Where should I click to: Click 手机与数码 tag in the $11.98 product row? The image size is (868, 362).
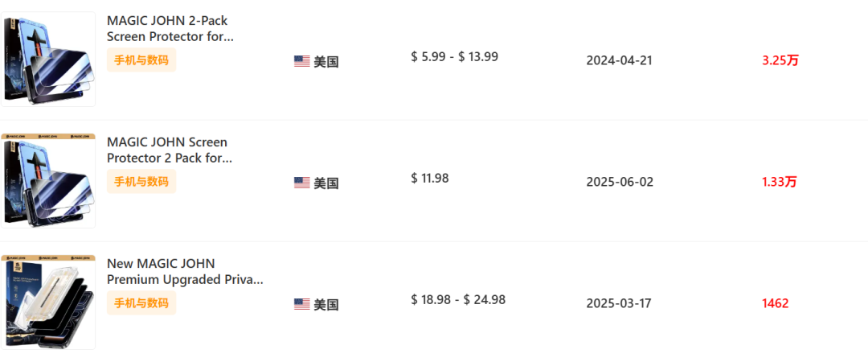coord(141,182)
